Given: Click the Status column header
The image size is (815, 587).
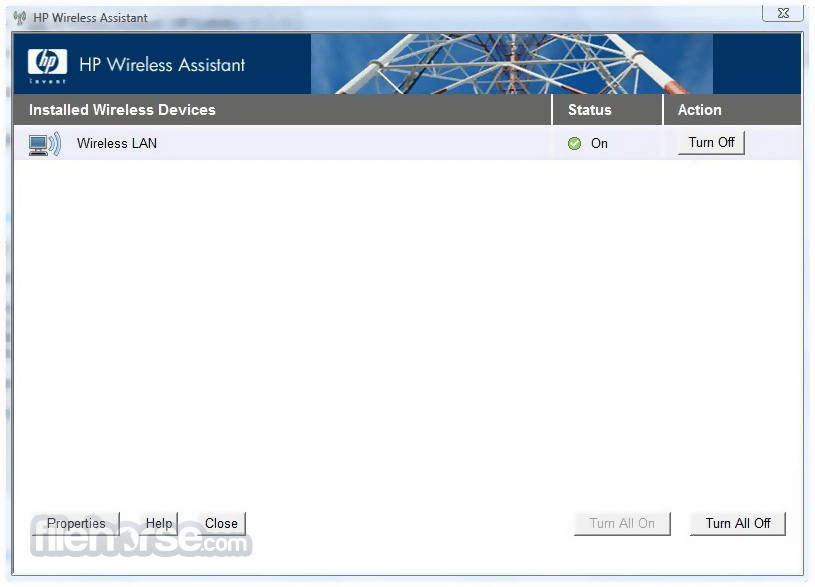Looking at the screenshot, I should pyautogui.click(x=608, y=110).
